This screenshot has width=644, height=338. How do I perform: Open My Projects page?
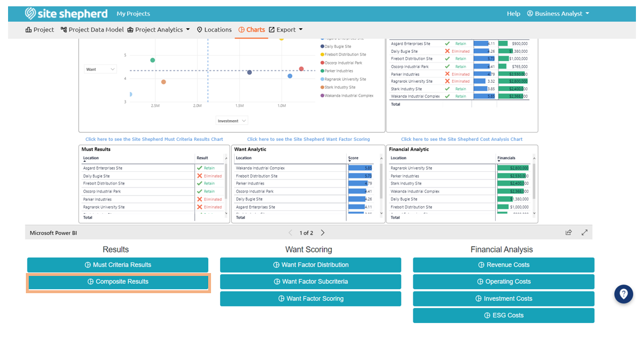pyautogui.click(x=133, y=14)
